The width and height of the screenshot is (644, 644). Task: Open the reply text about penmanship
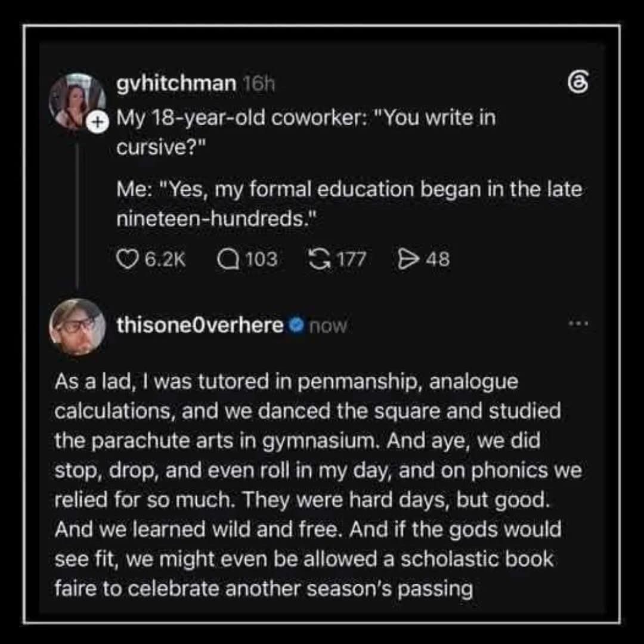click(x=318, y=485)
